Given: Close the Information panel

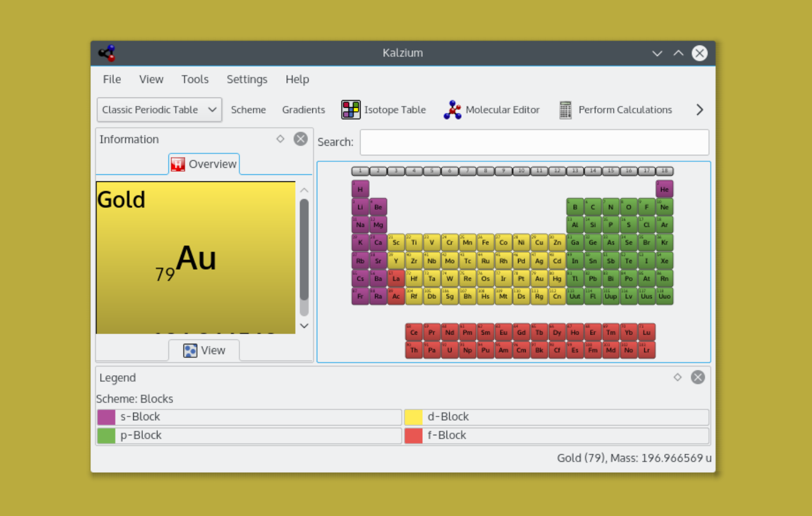Looking at the screenshot, I should tap(300, 139).
